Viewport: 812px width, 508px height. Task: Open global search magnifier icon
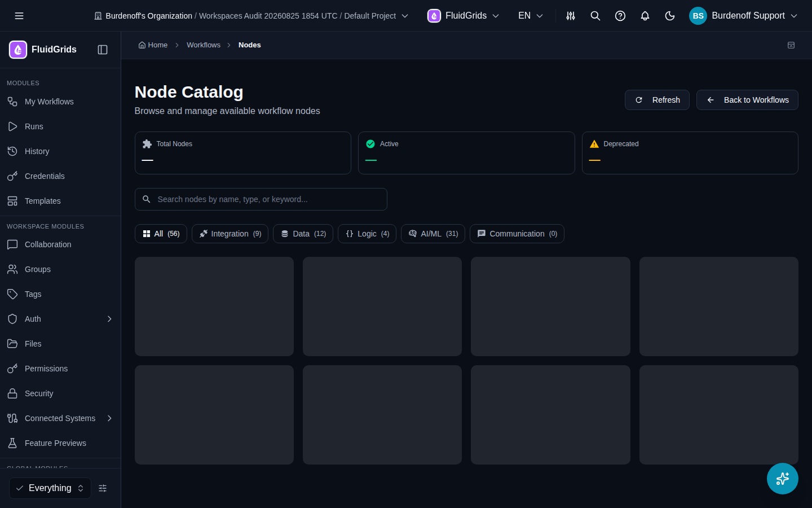click(x=595, y=16)
